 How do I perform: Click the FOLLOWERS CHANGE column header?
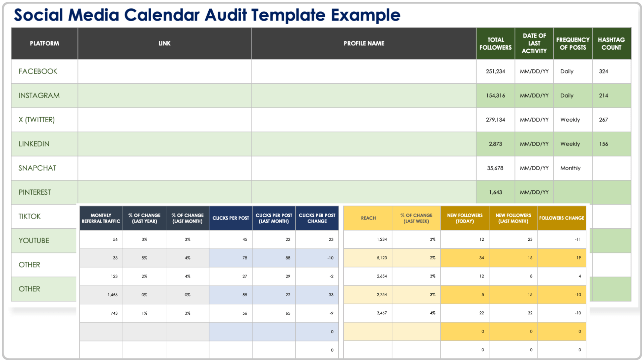(x=561, y=218)
